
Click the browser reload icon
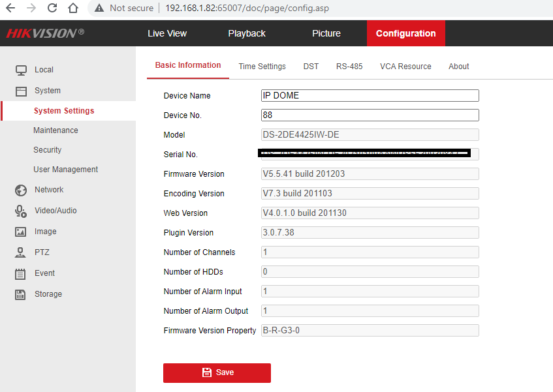52,8
